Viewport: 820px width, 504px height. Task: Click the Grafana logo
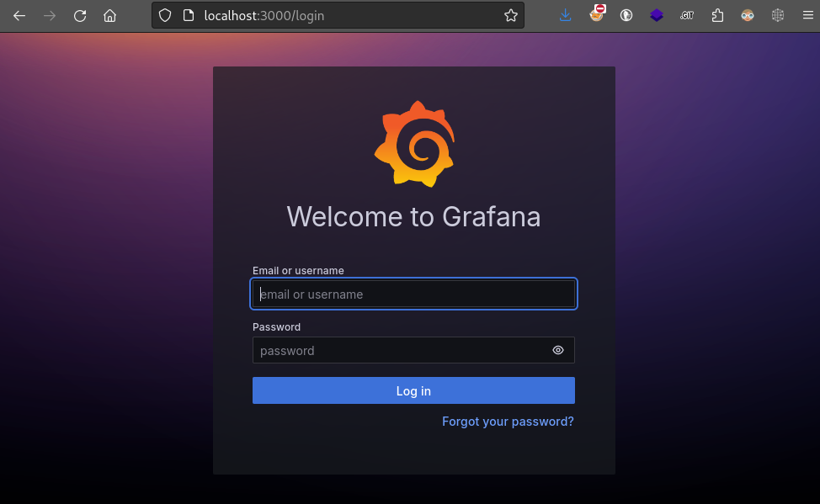click(414, 144)
